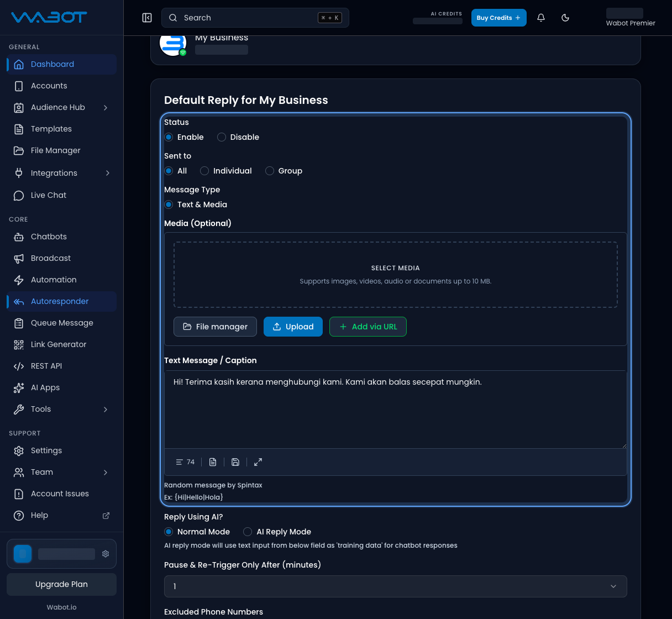Open Settings in the sidebar

tap(61, 451)
